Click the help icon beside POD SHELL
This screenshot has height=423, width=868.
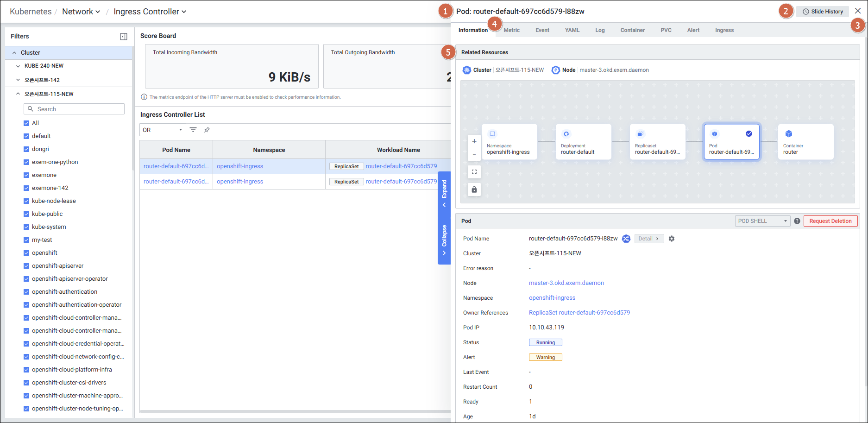coord(797,221)
